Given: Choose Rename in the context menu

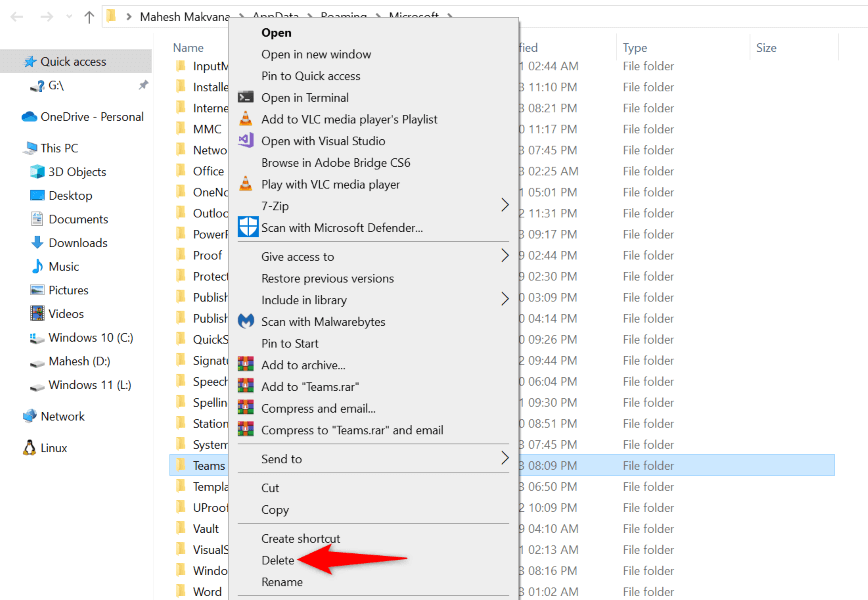Looking at the screenshot, I should point(282,582).
